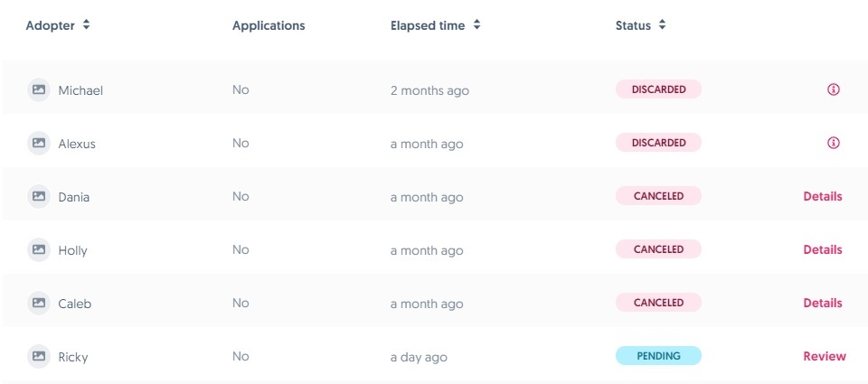Click the DISCARDED status badge for Michael
Screen dimensions: 868x384
[x=658, y=89]
